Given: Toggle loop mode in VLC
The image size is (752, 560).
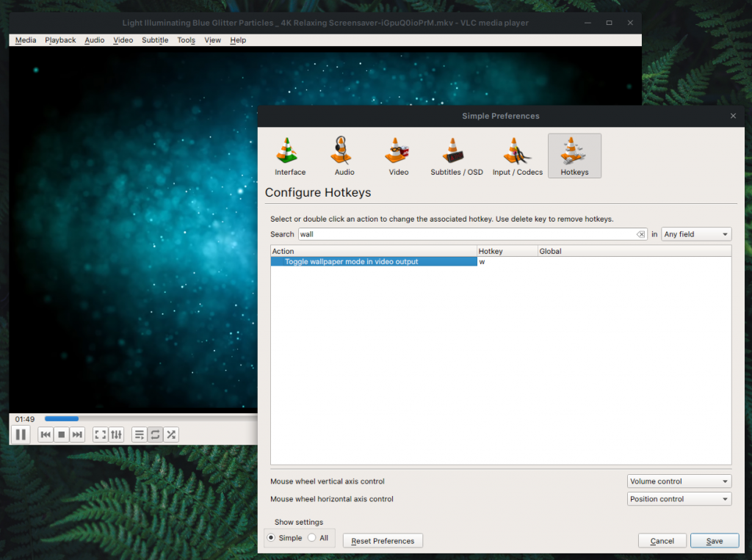Looking at the screenshot, I should [x=155, y=435].
